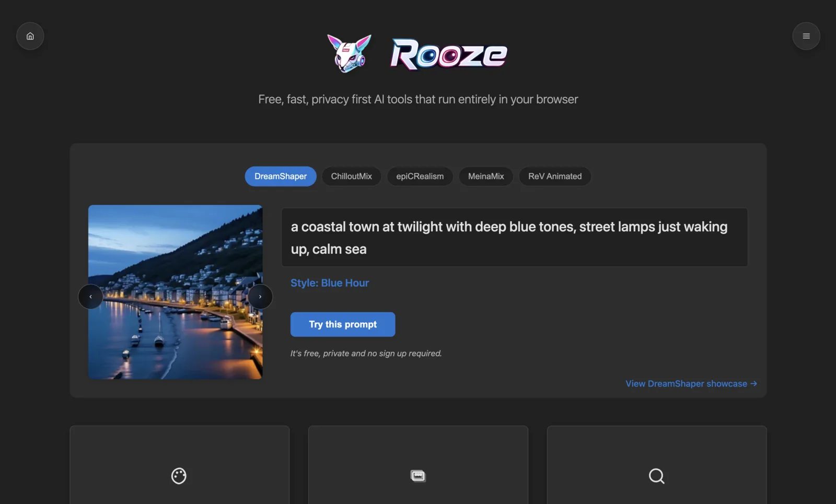836x504 pixels.
Task: Click the coastal town prompt text box
Action: 515,238
